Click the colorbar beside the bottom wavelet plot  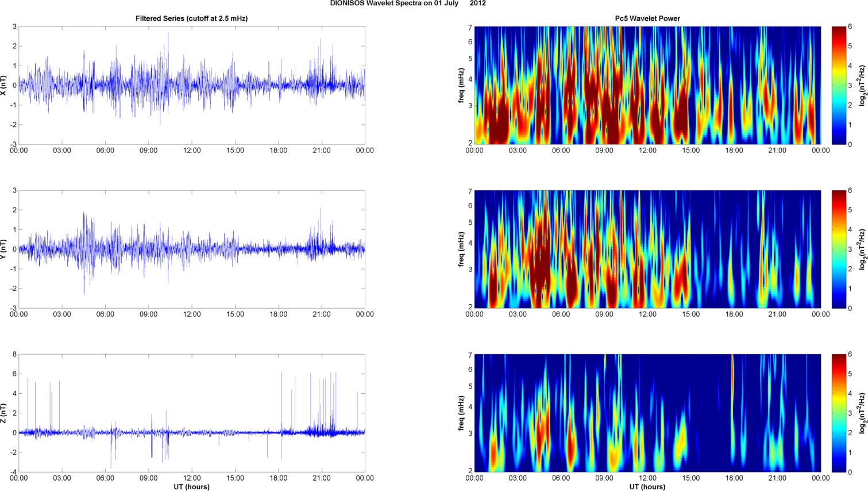839,413
